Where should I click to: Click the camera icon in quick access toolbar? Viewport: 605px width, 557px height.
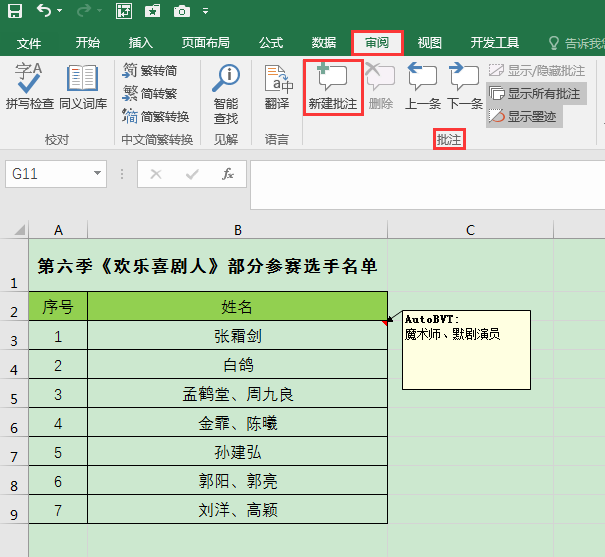[182, 11]
